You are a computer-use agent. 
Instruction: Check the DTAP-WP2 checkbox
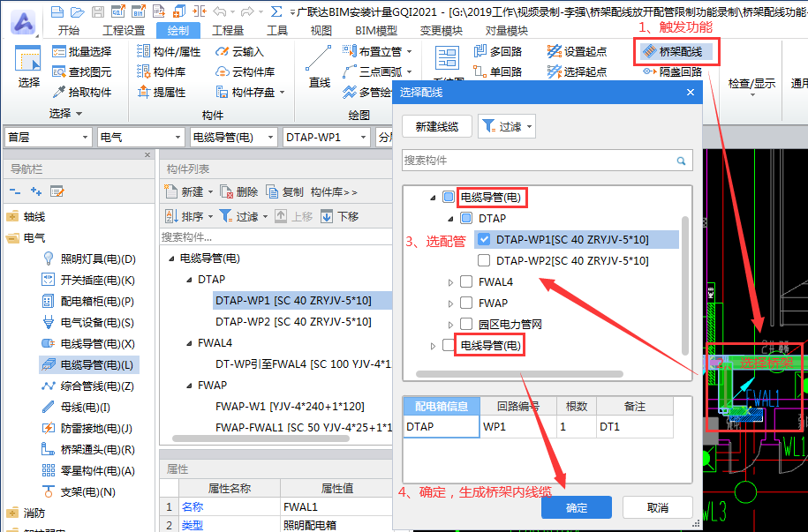[x=483, y=260]
